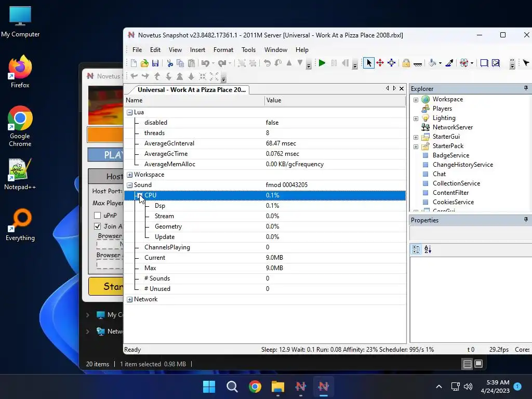Toggle the uPnP checkbox in Novetus launcher
The width and height of the screenshot is (532, 399).
[x=97, y=216]
